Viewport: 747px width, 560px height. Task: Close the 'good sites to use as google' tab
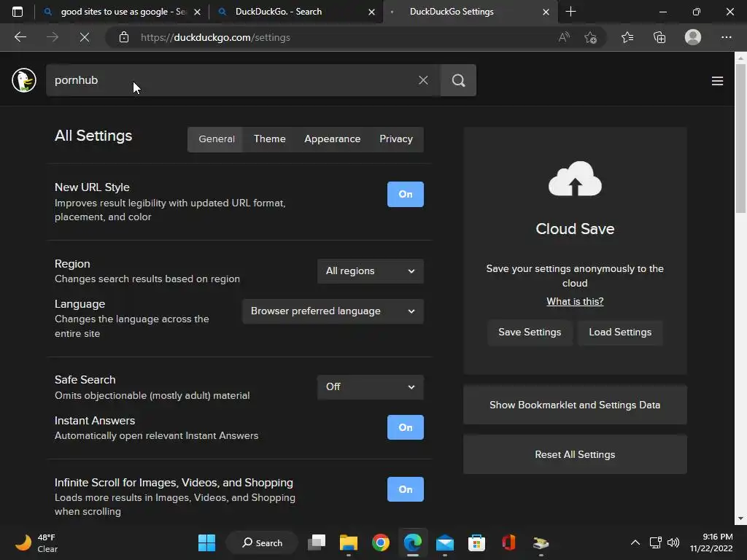point(197,12)
